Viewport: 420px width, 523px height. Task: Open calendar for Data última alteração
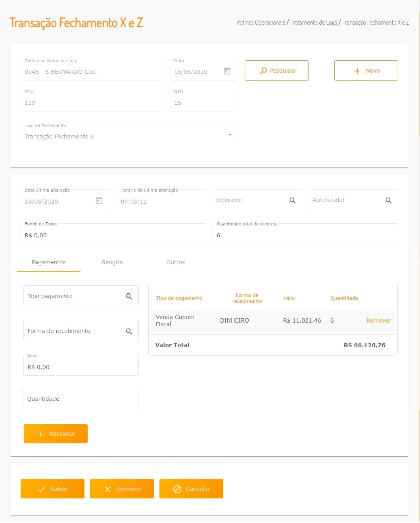coord(99,201)
